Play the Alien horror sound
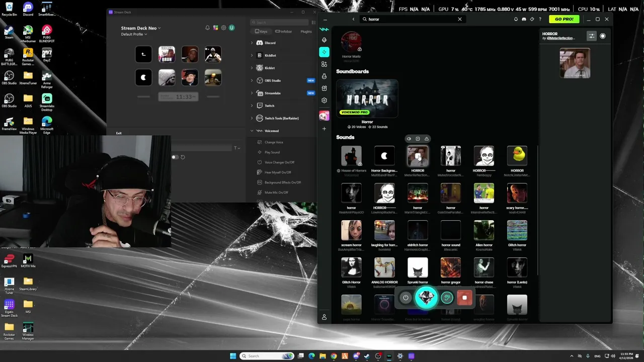This screenshot has width=644, height=362. tap(484, 230)
